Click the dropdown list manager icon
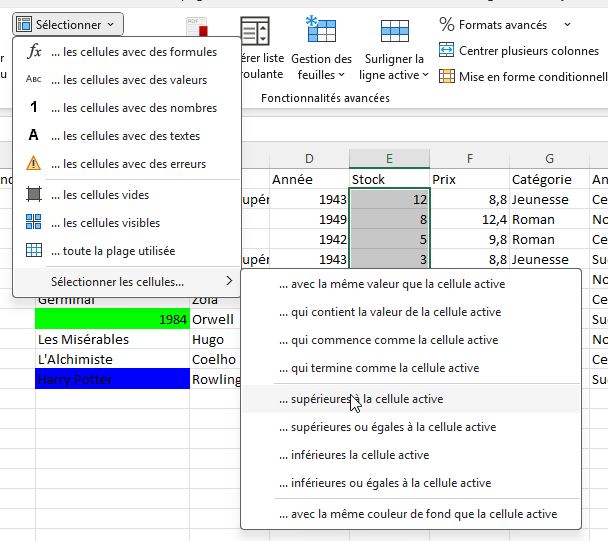 click(255, 31)
